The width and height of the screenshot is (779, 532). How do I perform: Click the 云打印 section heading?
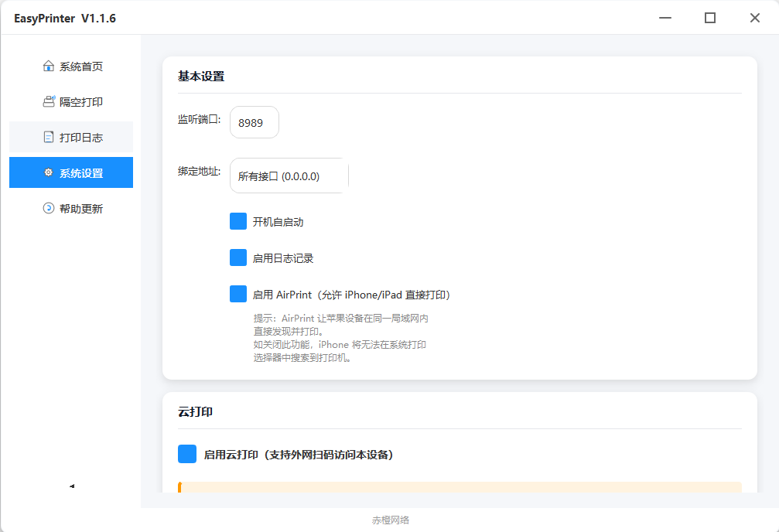coord(195,412)
